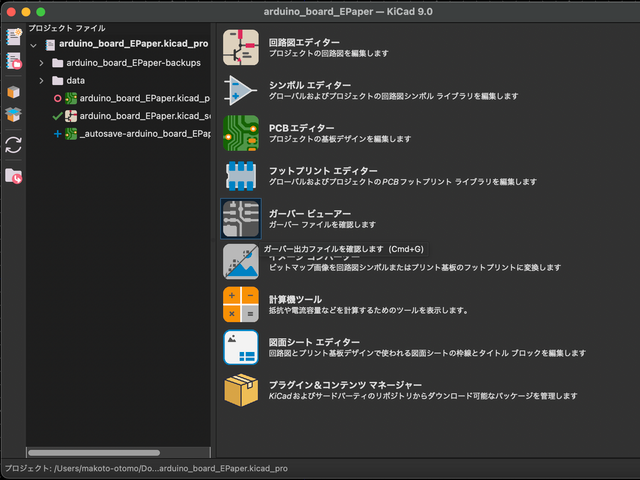Click the image converter description text

coord(415,268)
